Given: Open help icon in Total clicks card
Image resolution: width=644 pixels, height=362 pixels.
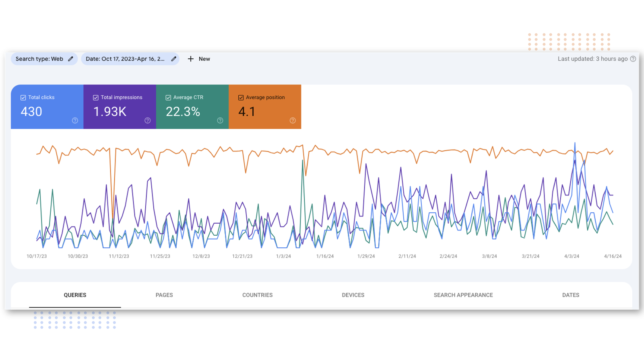Looking at the screenshot, I should tap(75, 121).
